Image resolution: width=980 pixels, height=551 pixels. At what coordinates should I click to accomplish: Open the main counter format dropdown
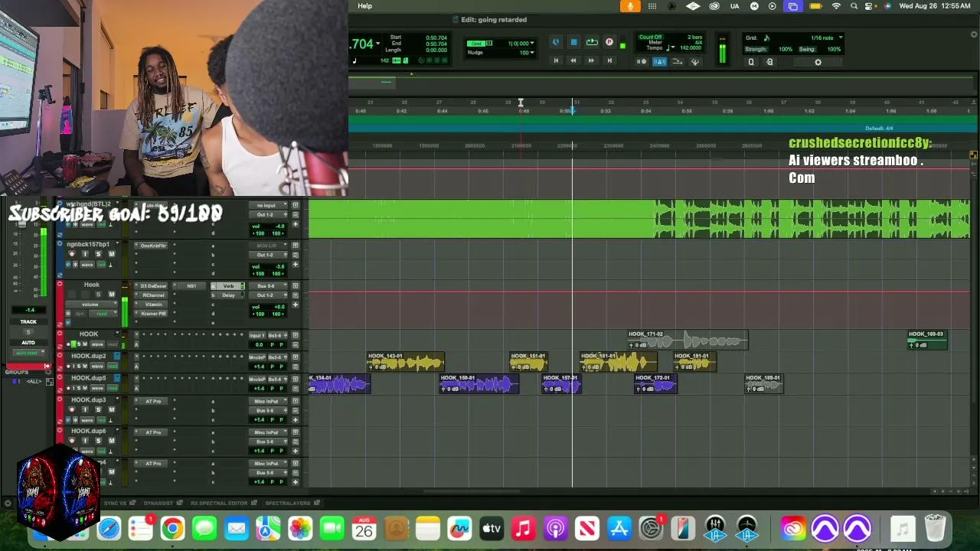(x=379, y=45)
